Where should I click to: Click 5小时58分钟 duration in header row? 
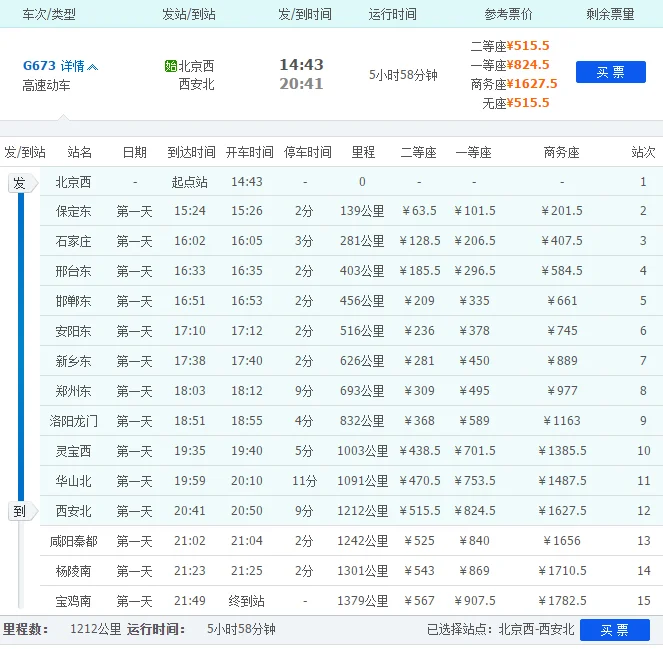click(403, 75)
